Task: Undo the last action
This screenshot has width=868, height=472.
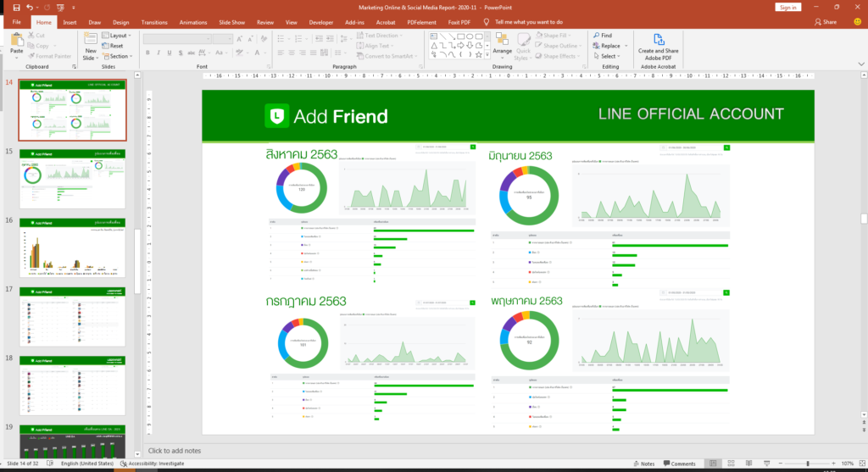Action: pyautogui.click(x=30, y=7)
